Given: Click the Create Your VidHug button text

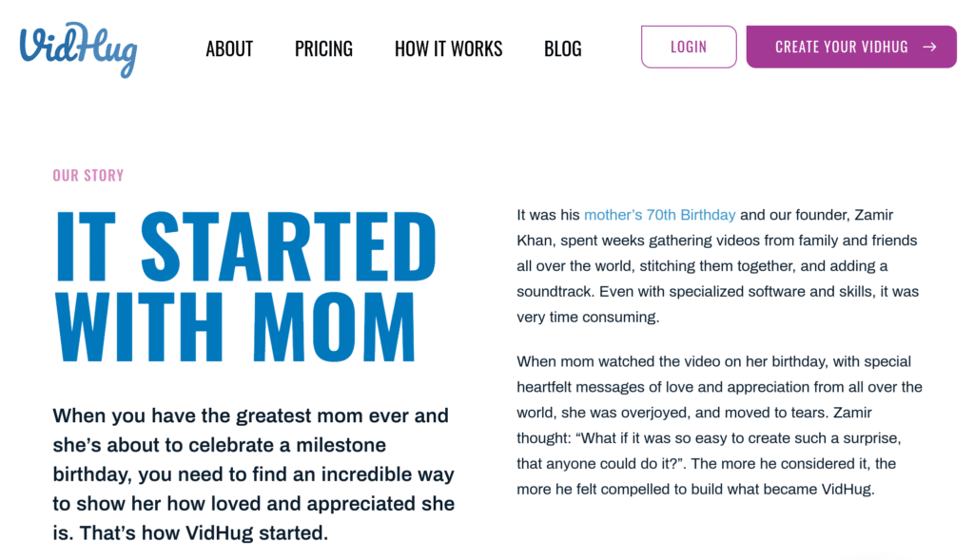Looking at the screenshot, I should (841, 47).
